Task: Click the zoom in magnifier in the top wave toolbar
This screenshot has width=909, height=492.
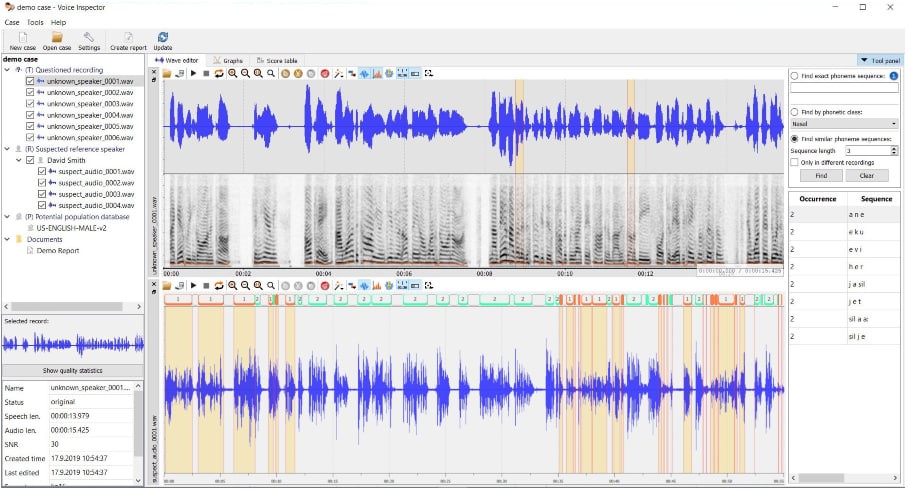Action: 232,74
